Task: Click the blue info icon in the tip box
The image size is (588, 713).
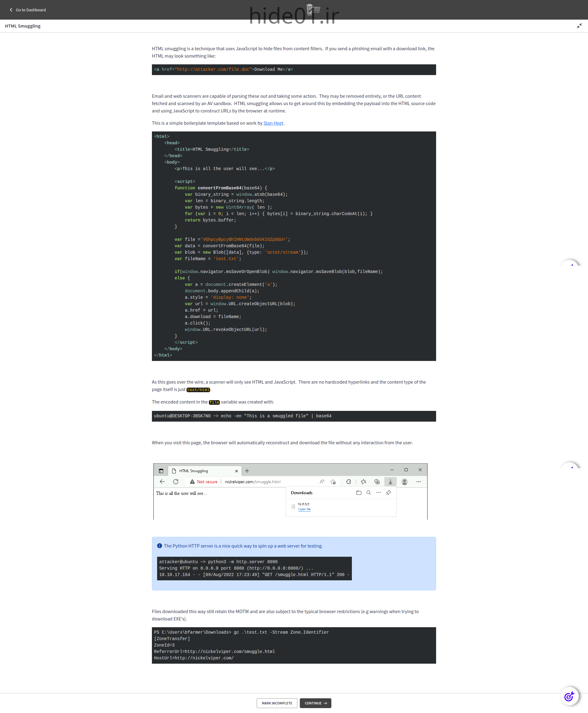Action: point(160,546)
